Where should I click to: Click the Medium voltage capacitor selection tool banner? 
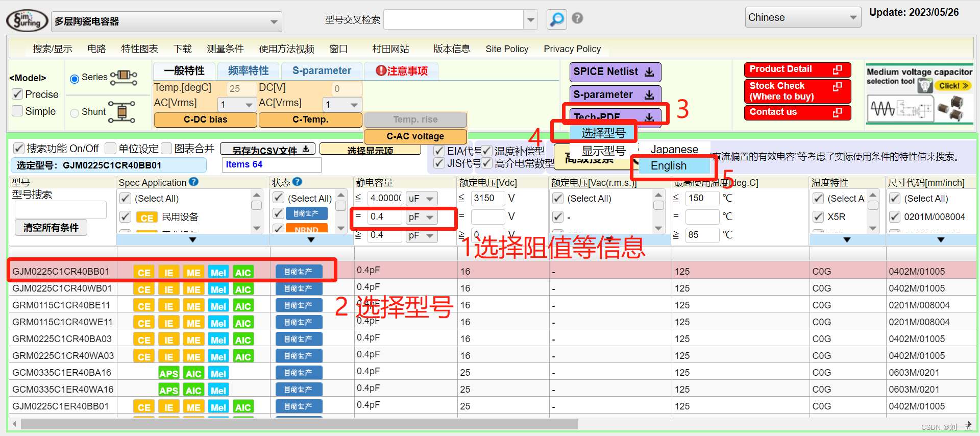point(920,94)
